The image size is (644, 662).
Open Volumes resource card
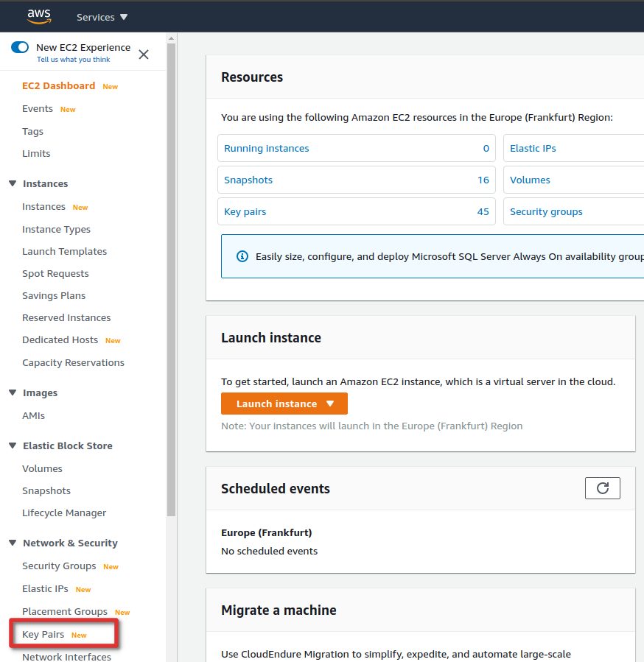pos(573,180)
